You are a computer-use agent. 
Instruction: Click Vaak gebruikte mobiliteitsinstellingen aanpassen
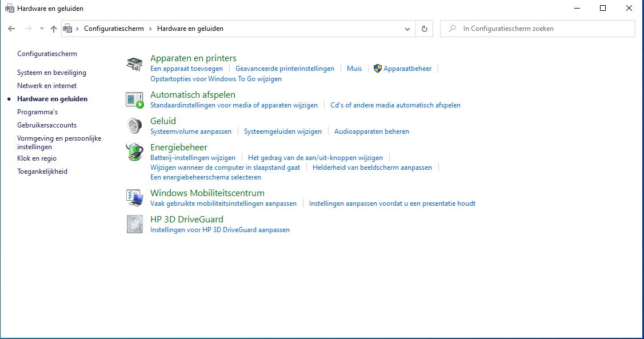(x=223, y=204)
